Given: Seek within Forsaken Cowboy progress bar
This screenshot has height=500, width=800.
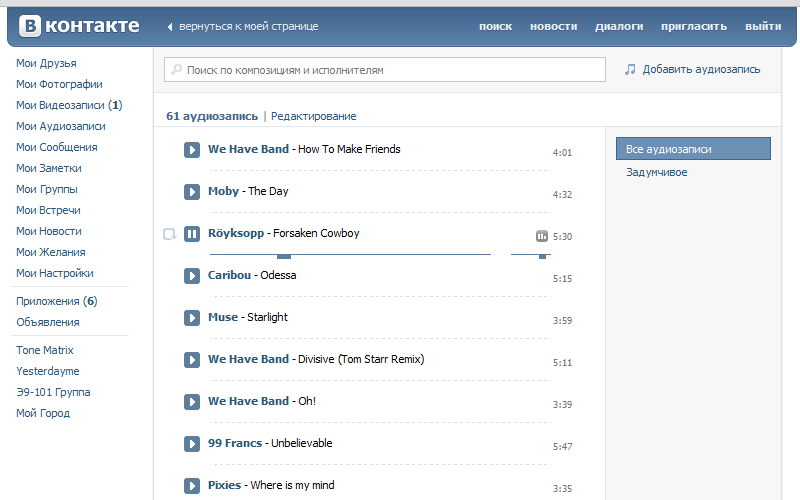Looking at the screenshot, I should click(x=350, y=254).
